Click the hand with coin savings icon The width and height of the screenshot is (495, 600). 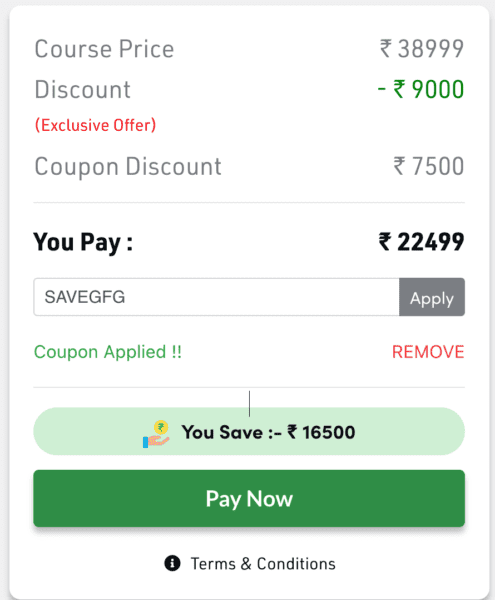click(x=156, y=434)
